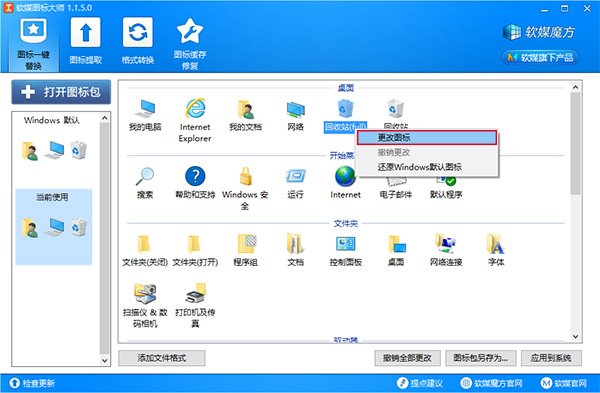Switch to 图标提取 tool

(86, 41)
